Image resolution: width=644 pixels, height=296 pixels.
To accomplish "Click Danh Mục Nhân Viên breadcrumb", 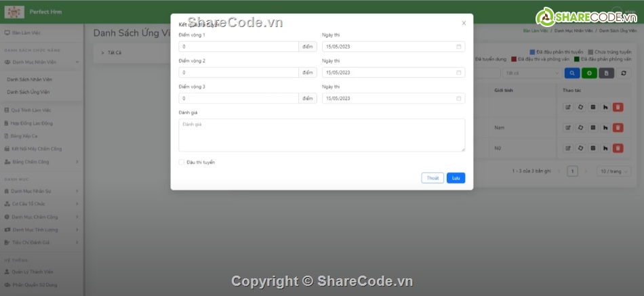I will pos(573,30).
